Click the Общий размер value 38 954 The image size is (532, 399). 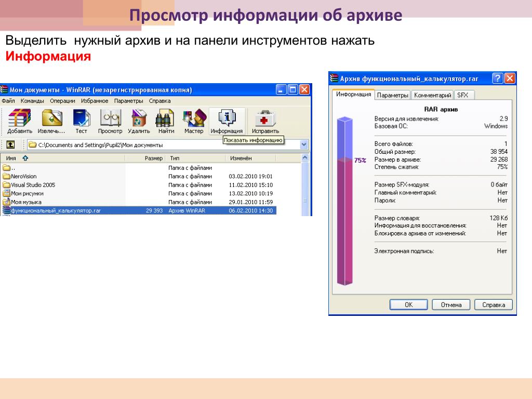pyautogui.click(x=498, y=151)
